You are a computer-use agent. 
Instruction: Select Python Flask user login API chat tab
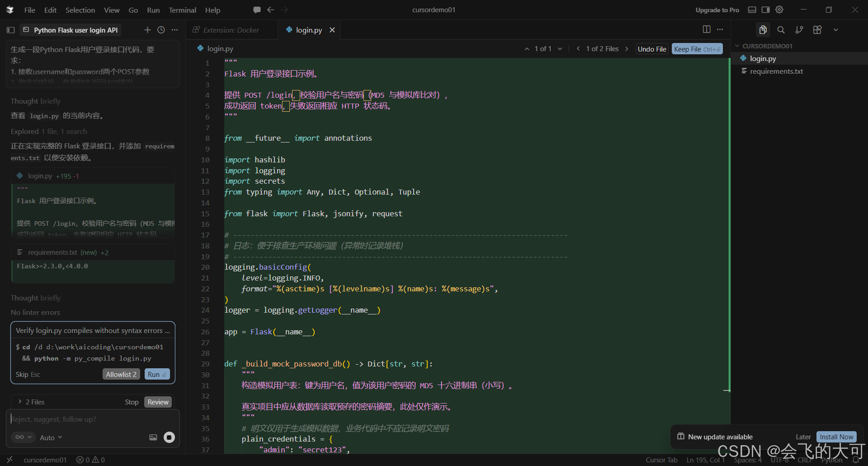tap(71, 30)
